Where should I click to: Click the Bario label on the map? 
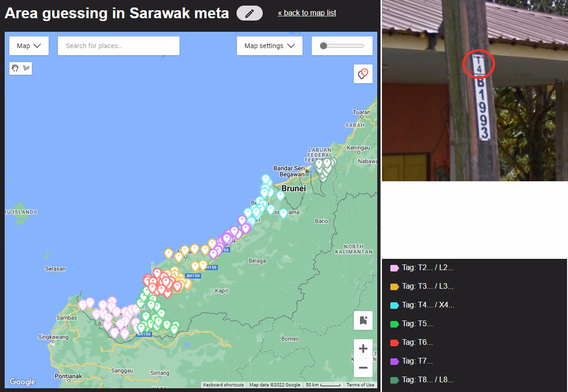click(322, 221)
